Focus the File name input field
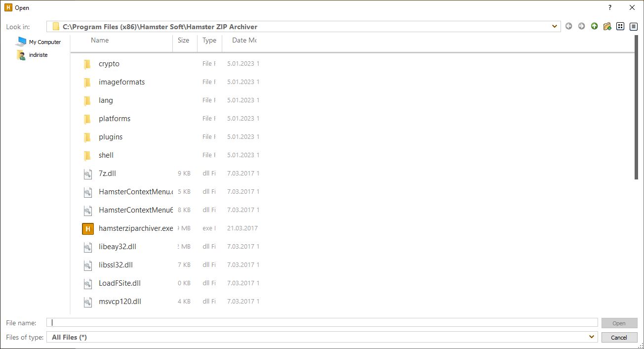Viewport: 644px width, 349px height. pos(322,323)
